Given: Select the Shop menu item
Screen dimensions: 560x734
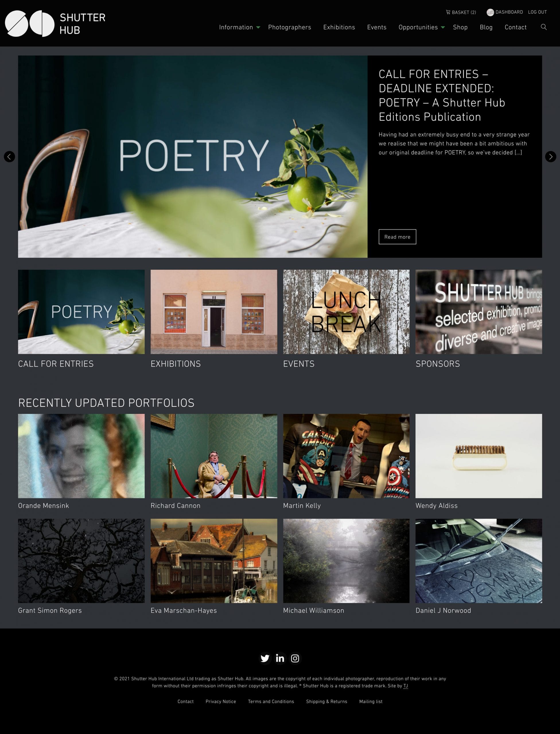Looking at the screenshot, I should [460, 27].
